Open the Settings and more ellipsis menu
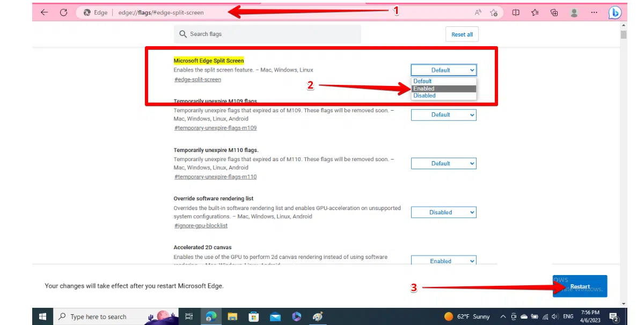The width and height of the screenshot is (644, 325). [594, 12]
